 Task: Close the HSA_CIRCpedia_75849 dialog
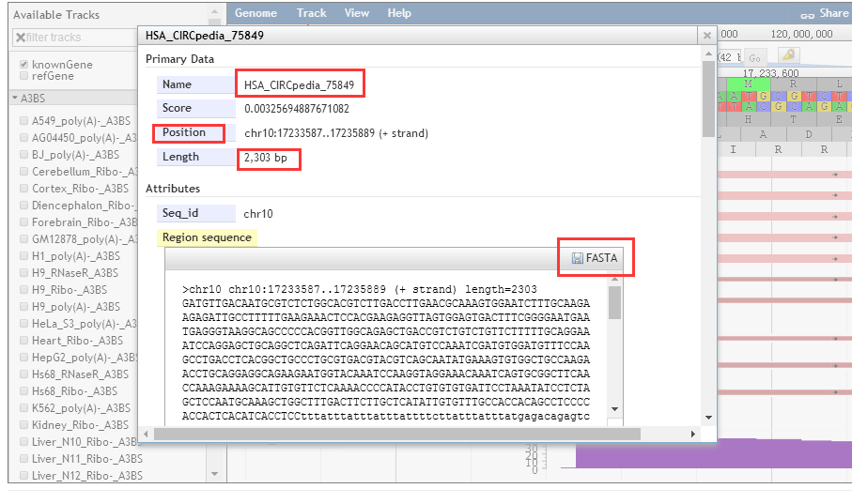[x=706, y=36]
